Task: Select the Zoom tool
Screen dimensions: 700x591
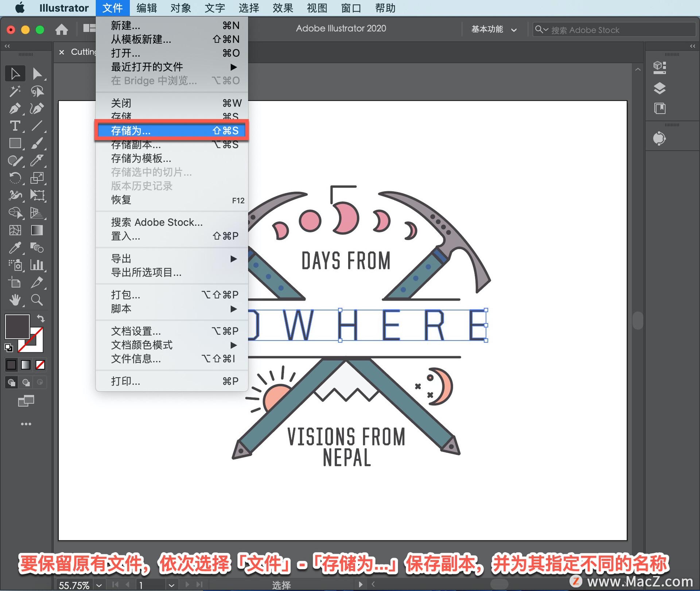Action: (36, 300)
